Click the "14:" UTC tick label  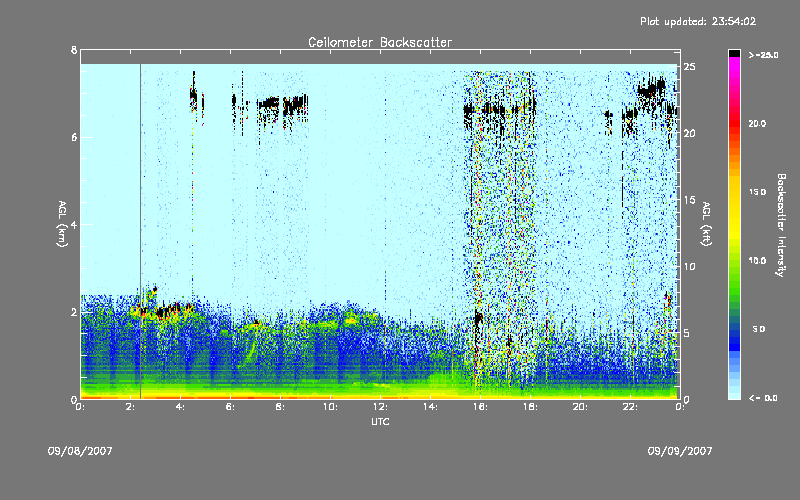pyautogui.click(x=430, y=407)
